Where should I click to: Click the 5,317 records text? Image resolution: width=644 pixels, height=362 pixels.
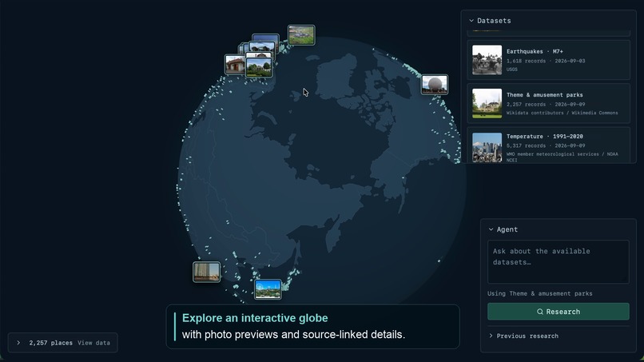pyautogui.click(x=526, y=145)
